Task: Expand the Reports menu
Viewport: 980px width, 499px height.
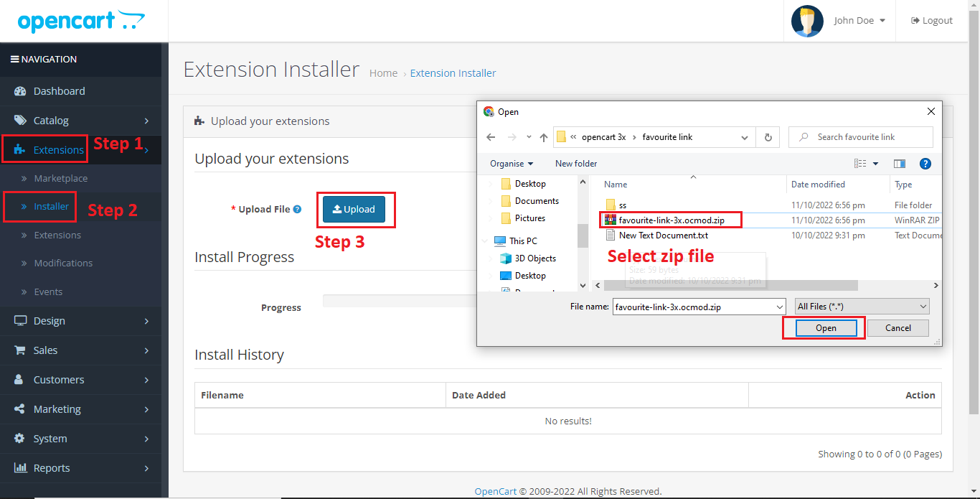Action: pos(80,468)
